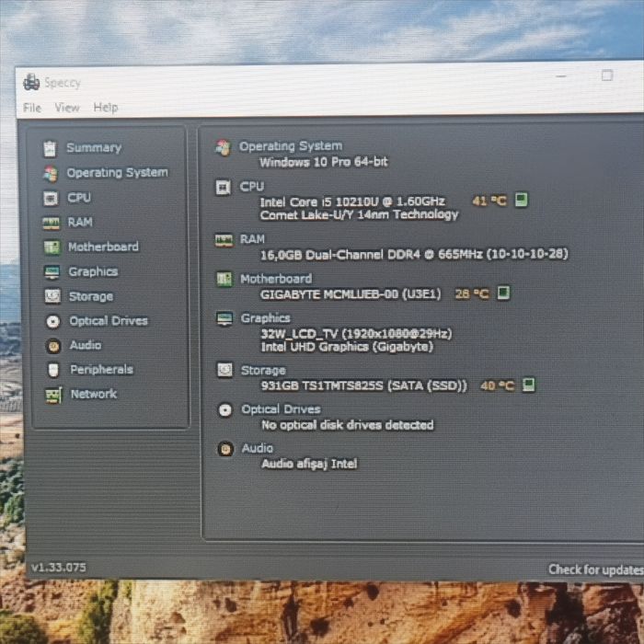Select the Audio sidebar icon
Viewport: 644px width, 644px height.
(53, 346)
